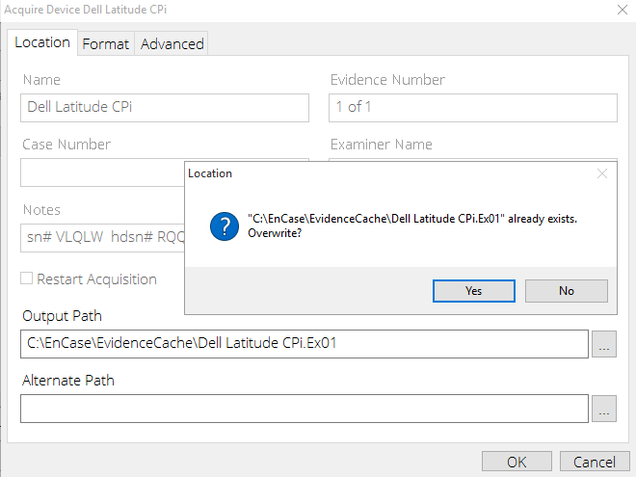Focus the Case Number text box
Screen dimensions: 636x477
click(100, 172)
